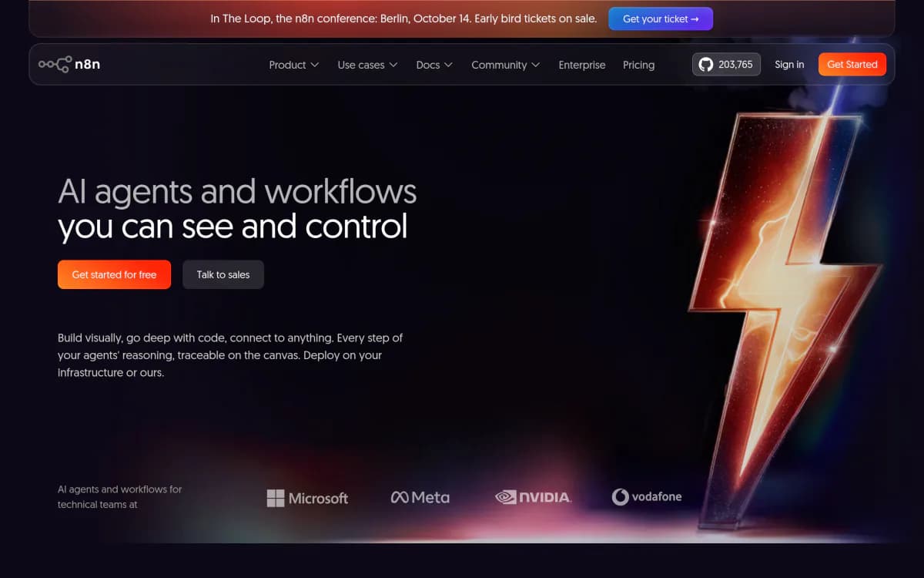The image size is (924, 578).
Task: Expand the Use cases menu
Action: click(x=367, y=65)
